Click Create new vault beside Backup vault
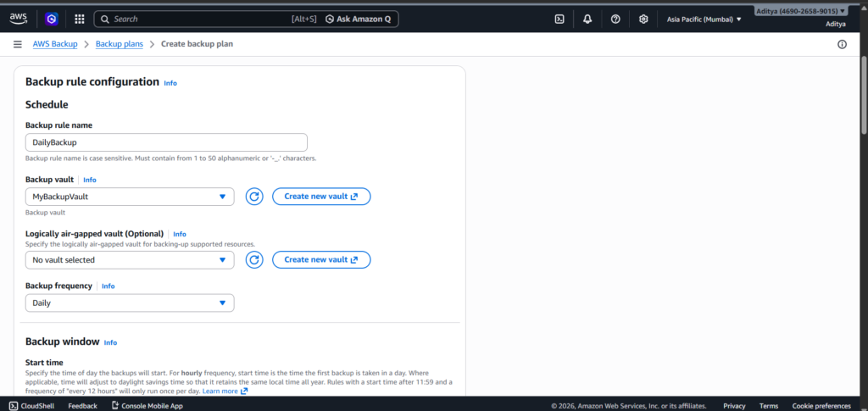 coord(321,197)
